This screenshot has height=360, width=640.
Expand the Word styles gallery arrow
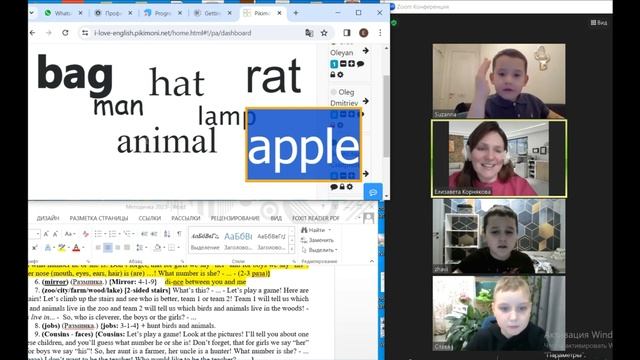[291, 248]
